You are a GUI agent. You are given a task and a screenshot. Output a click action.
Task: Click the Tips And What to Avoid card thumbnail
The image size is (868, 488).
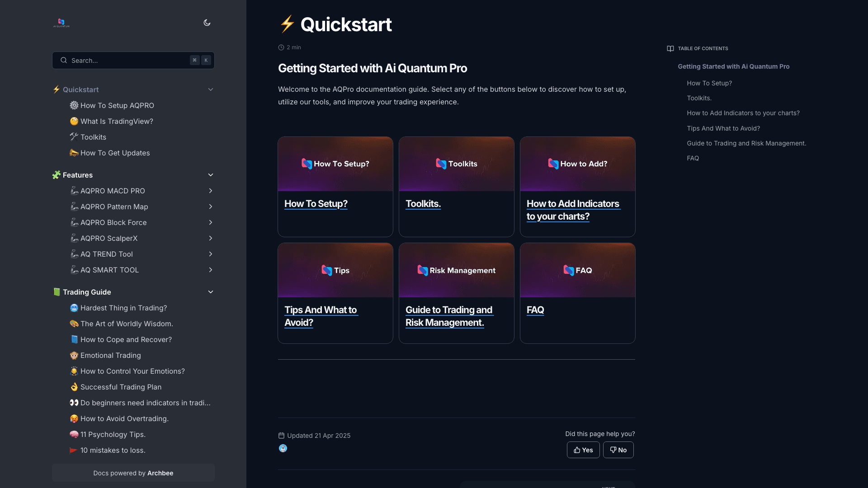pos(335,270)
